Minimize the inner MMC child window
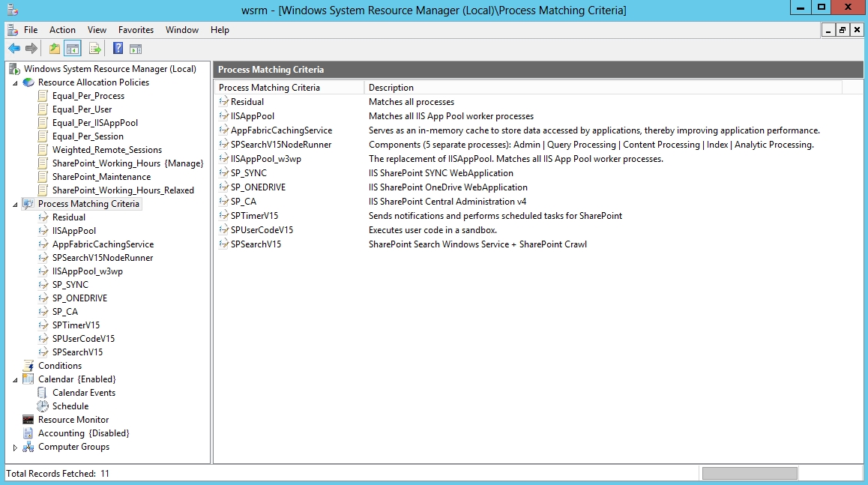Viewport: 868px width, 485px height. click(x=828, y=30)
